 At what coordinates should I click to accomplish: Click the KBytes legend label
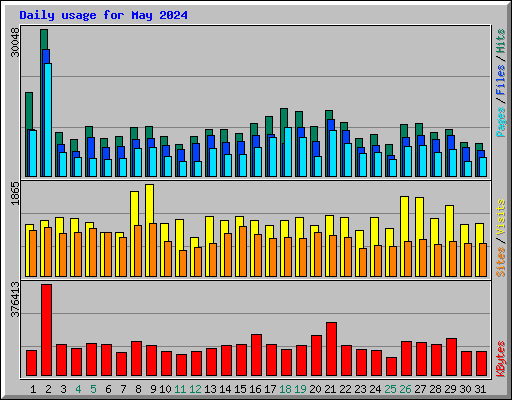(500, 359)
